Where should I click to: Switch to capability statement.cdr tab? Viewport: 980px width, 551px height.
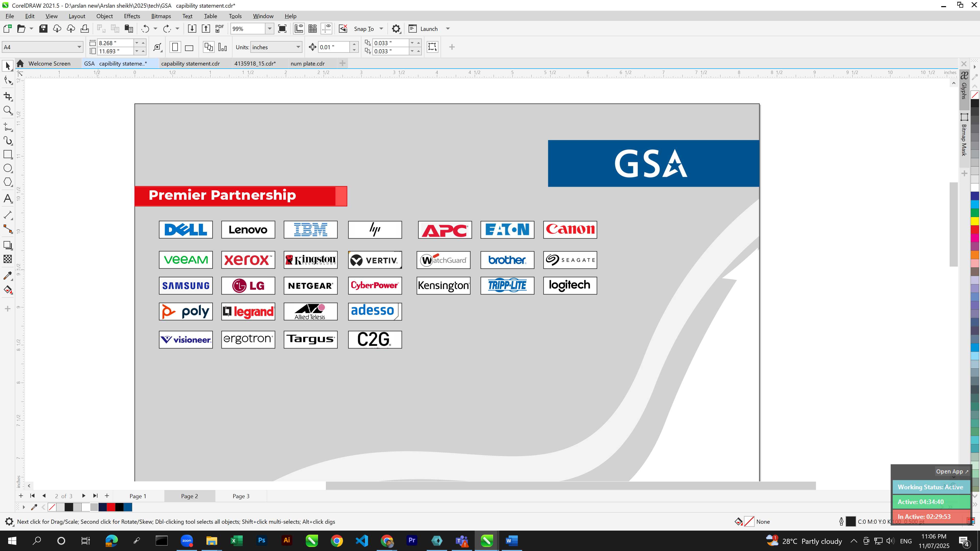pos(190,64)
